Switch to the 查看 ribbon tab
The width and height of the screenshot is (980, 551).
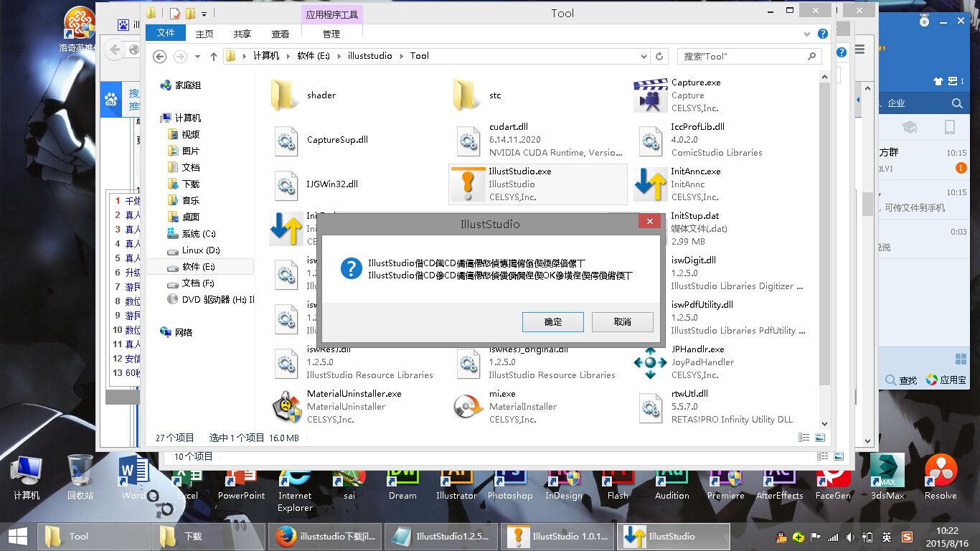[281, 34]
